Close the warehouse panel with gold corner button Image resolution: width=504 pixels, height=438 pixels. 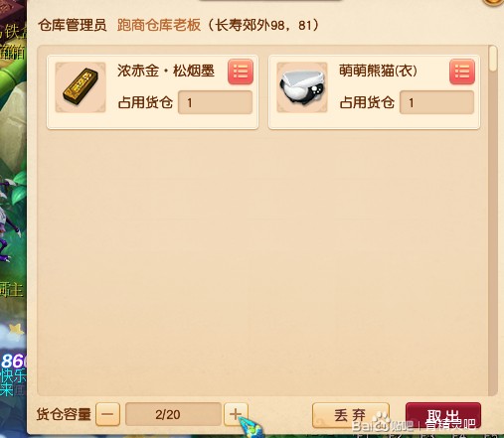tap(494, 2)
